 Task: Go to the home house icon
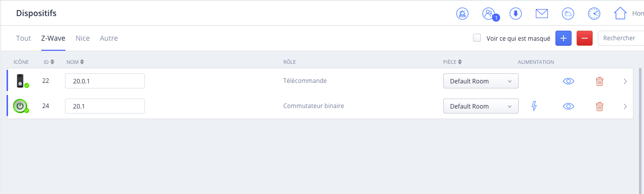pyautogui.click(x=621, y=13)
